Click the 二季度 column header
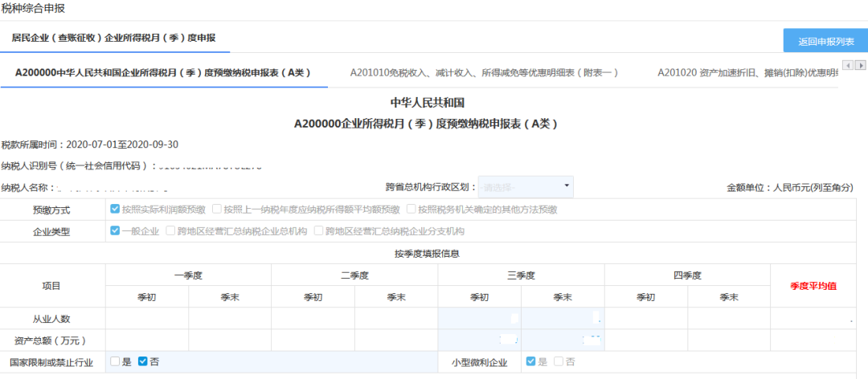The width and height of the screenshot is (868, 379). pyautogui.click(x=355, y=275)
